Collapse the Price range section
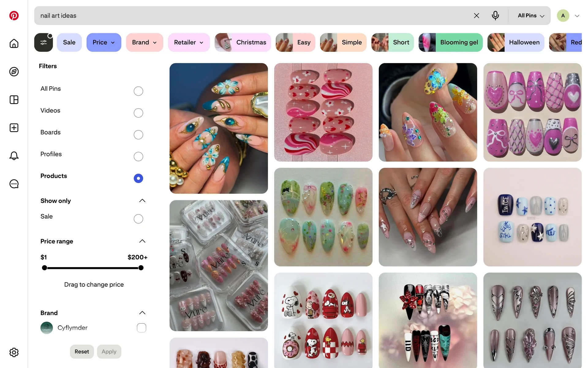 tap(142, 241)
